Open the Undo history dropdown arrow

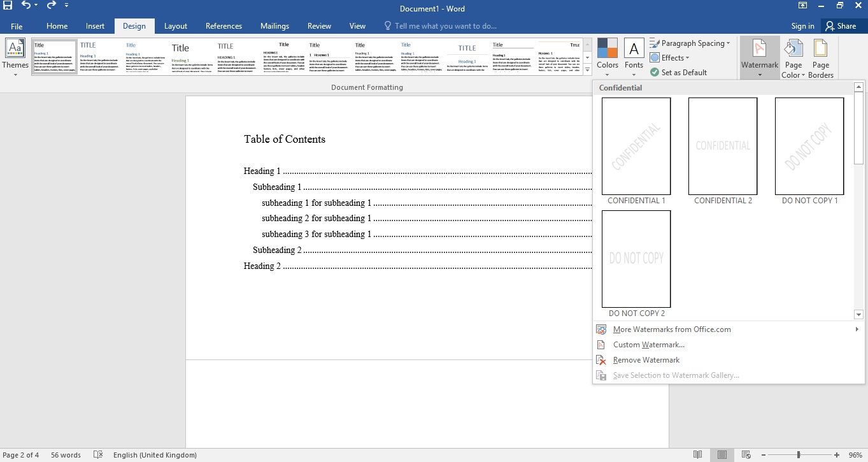coord(36,6)
